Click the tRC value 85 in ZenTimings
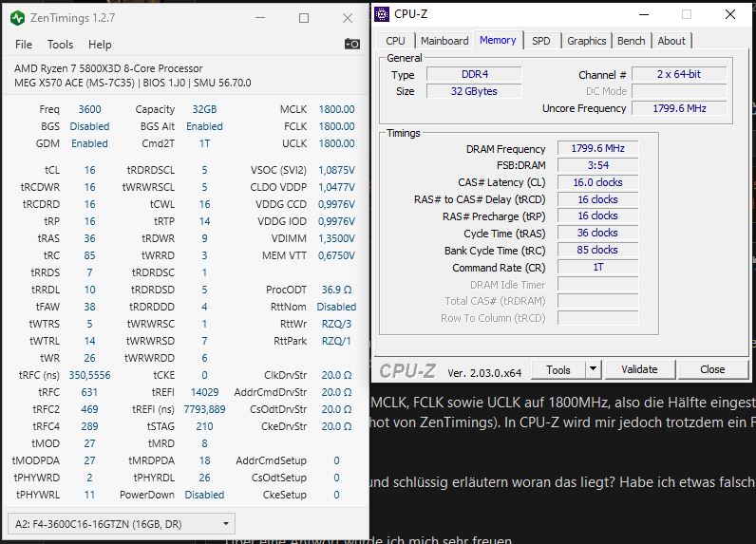Image resolution: width=756 pixels, height=544 pixels. [x=89, y=255]
